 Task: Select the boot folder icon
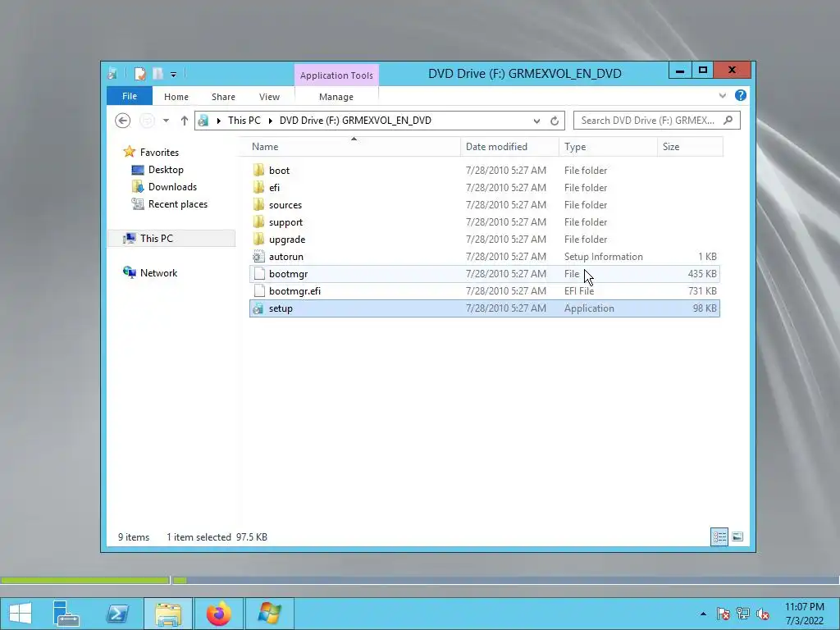(258, 171)
